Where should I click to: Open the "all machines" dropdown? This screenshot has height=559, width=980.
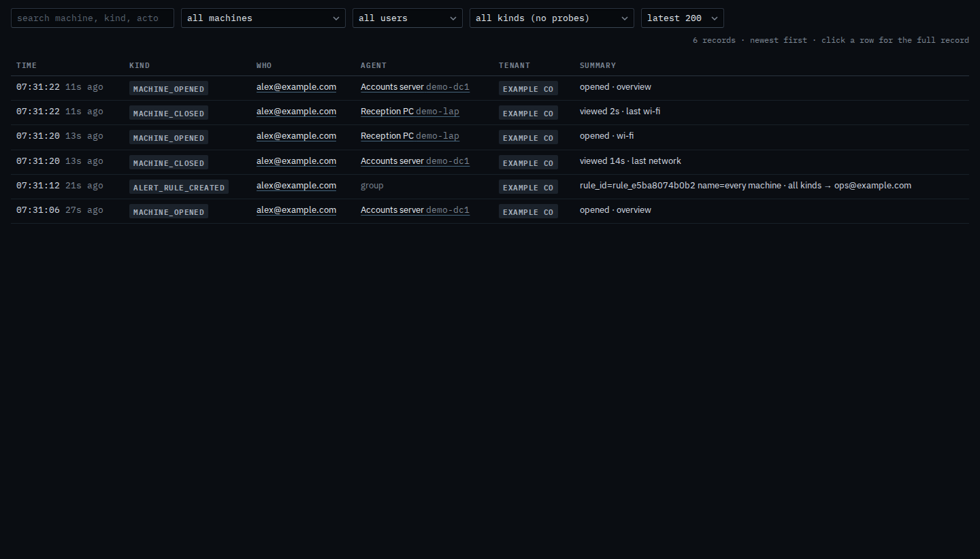click(263, 18)
